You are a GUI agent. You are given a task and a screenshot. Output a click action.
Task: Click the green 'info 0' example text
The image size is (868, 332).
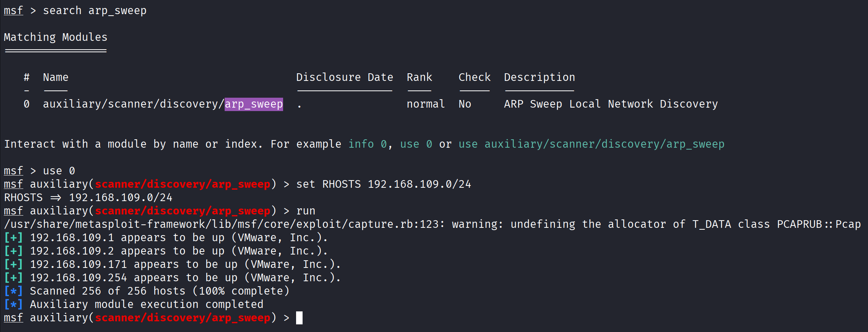point(368,144)
